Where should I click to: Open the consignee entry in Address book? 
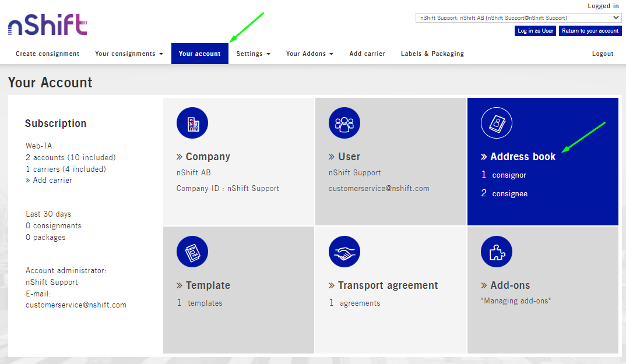[509, 194]
